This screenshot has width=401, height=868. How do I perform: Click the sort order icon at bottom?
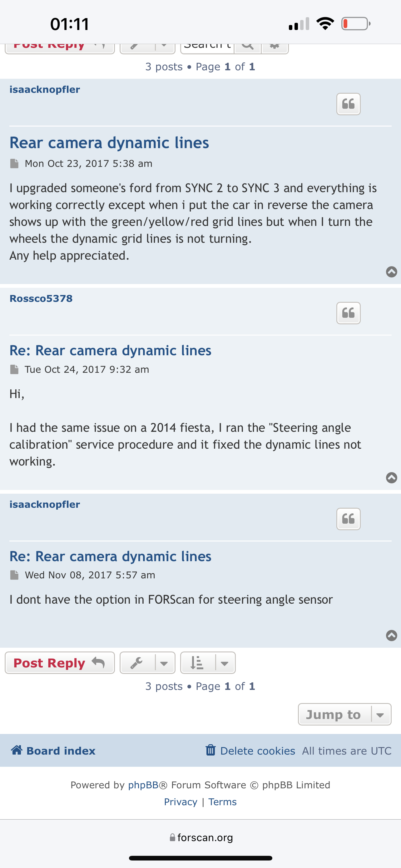197,663
